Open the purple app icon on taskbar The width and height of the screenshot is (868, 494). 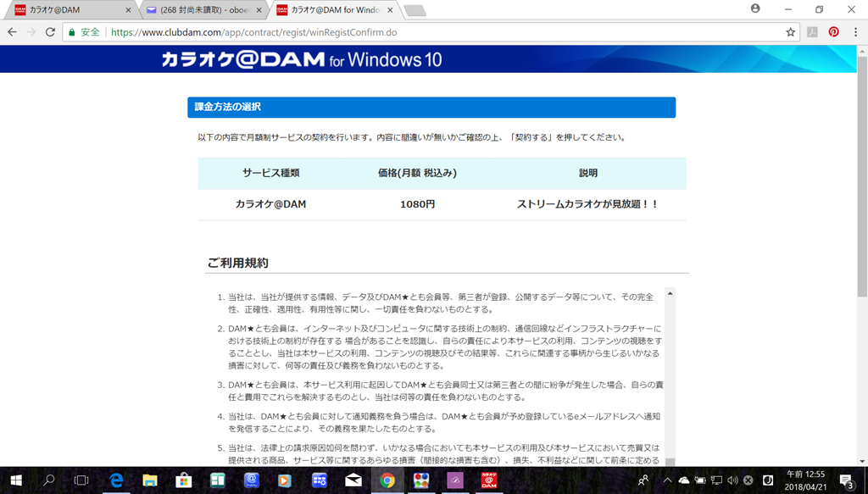pyautogui.click(x=455, y=480)
